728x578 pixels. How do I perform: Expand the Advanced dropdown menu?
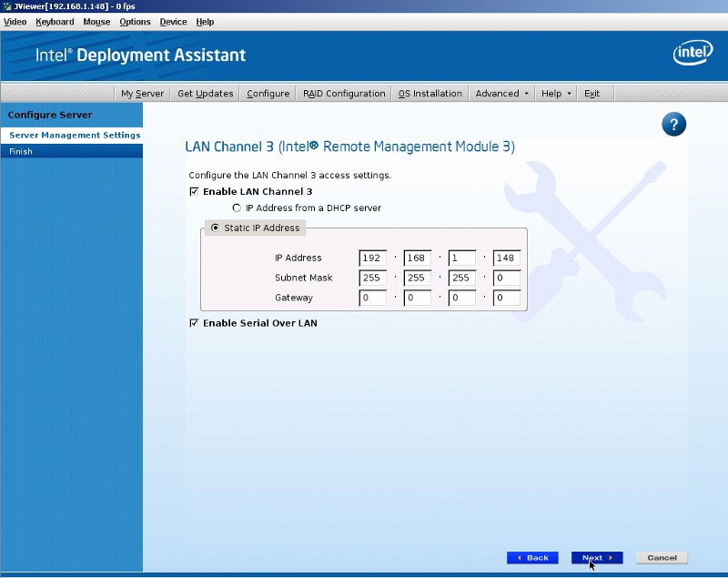(x=501, y=94)
